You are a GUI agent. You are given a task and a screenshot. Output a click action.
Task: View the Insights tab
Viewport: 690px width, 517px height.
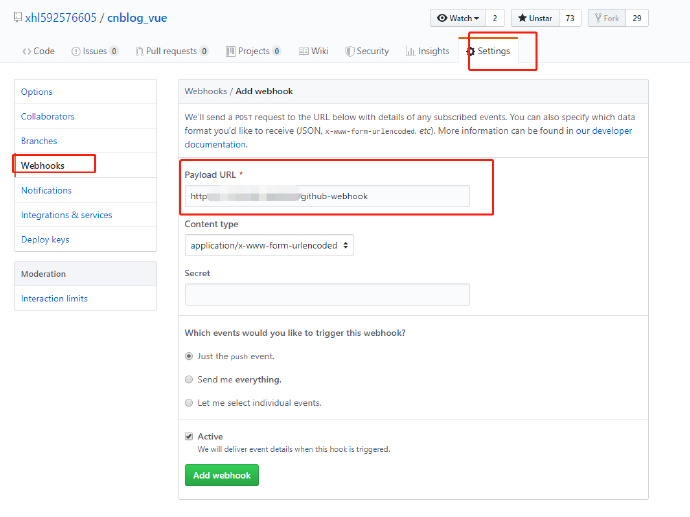click(x=428, y=51)
